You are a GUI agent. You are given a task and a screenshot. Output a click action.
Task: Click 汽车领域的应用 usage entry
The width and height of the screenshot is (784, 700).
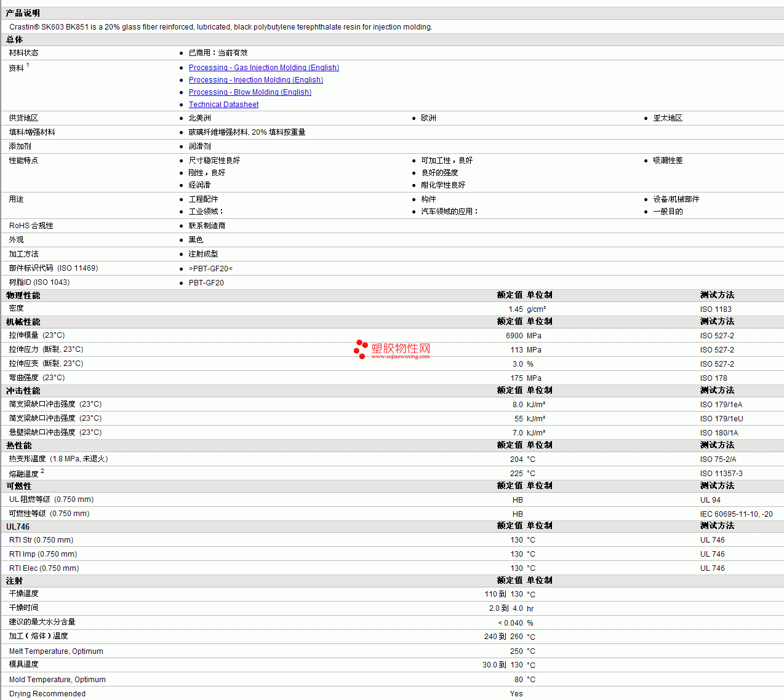click(x=449, y=212)
